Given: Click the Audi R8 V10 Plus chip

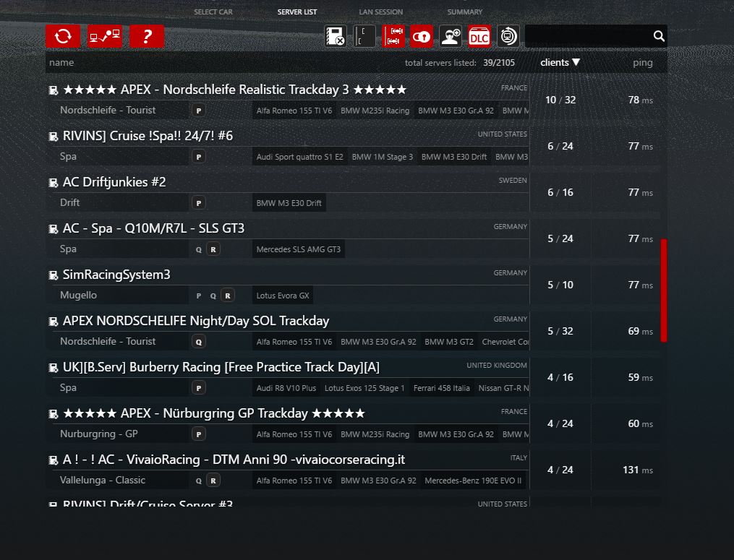Looking at the screenshot, I should [286, 388].
